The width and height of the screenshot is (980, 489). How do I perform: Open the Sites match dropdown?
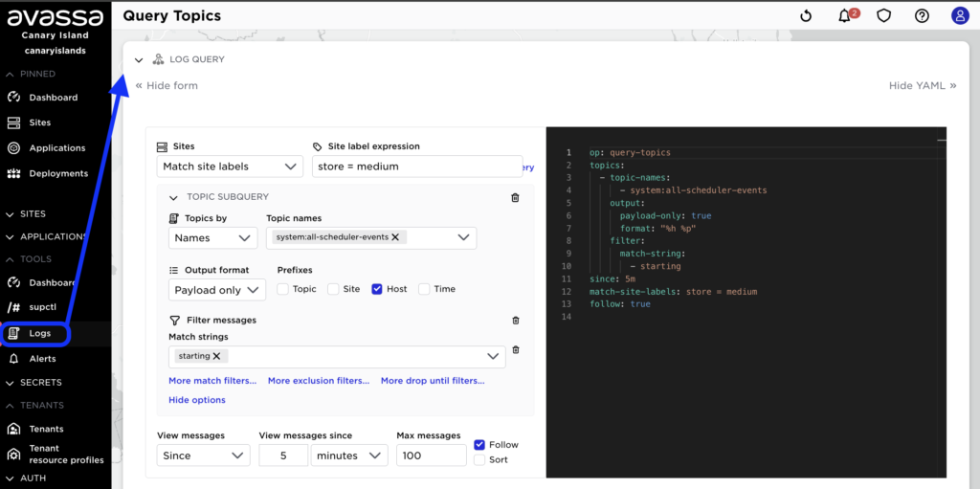[x=230, y=167]
